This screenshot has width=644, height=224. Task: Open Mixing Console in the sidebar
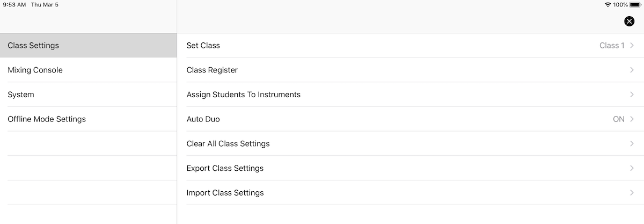(x=88, y=70)
